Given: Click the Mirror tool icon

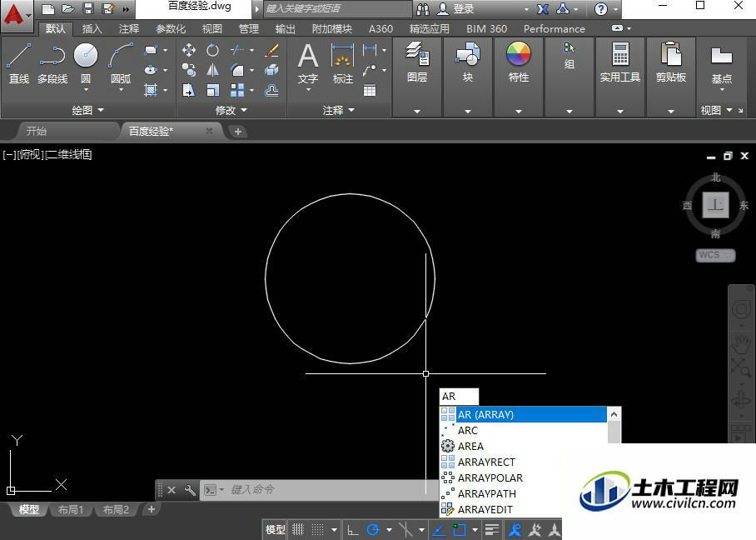Looking at the screenshot, I should pyautogui.click(x=212, y=71).
